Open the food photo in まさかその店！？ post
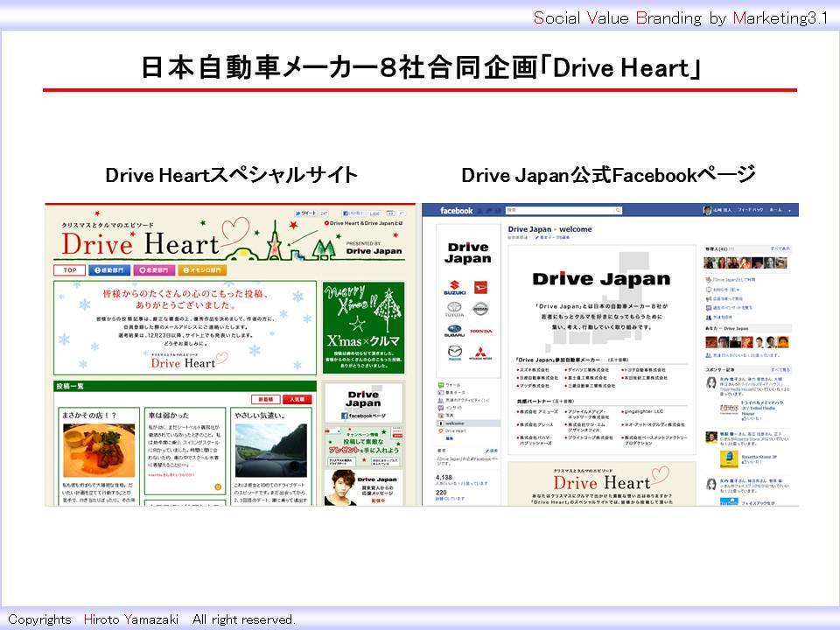Image resolution: width=840 pixels, height=630 pixels. point(99,451)
